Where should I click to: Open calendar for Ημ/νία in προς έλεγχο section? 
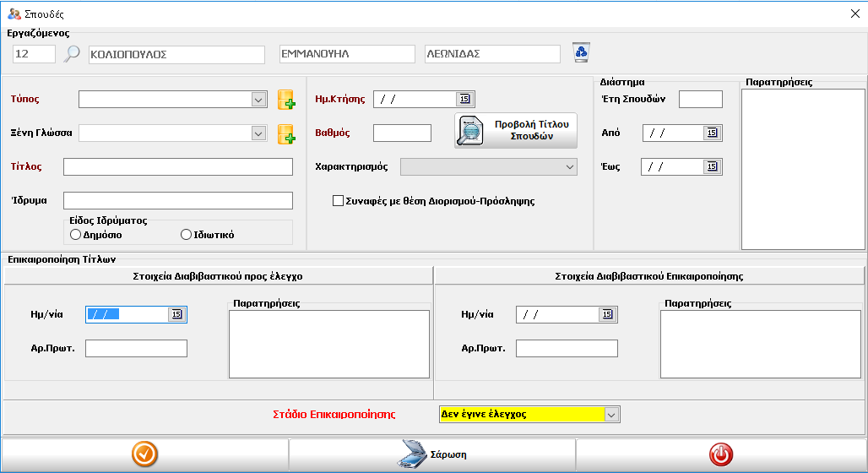[176, 314]
